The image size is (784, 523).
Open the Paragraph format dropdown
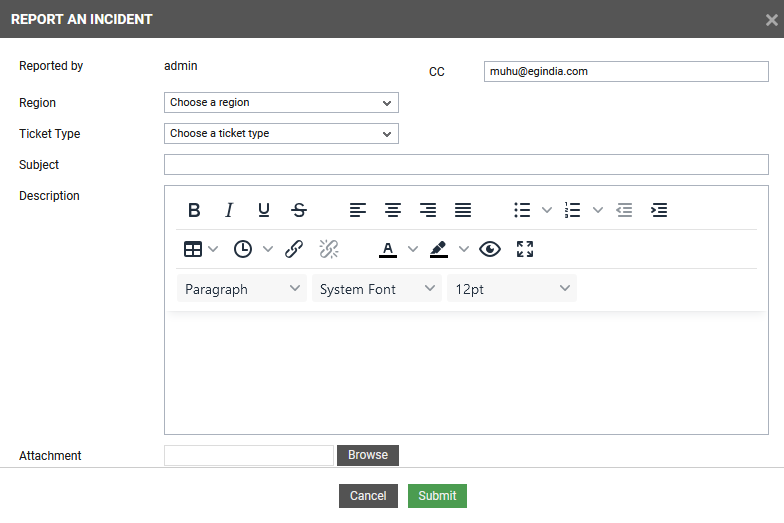click(242, 289)
